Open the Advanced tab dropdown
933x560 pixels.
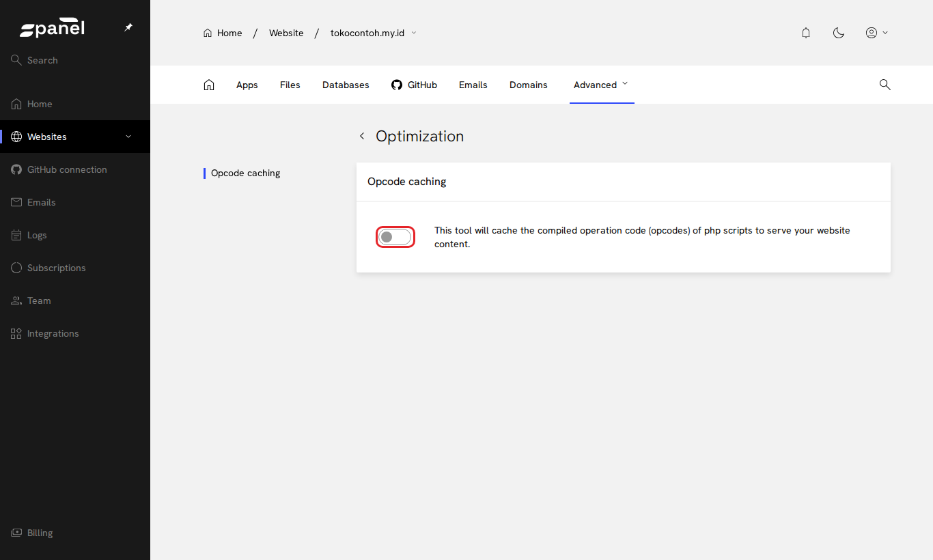[x=602, y=85]
